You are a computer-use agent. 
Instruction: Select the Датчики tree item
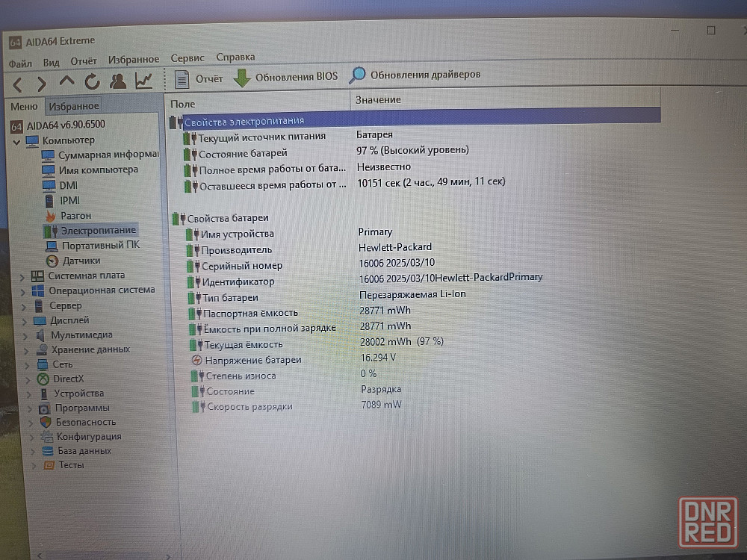[x=73, y=261]
